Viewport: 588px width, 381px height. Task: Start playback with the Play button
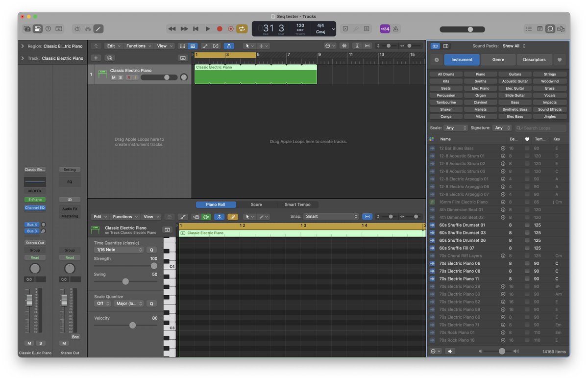[208, 29]
